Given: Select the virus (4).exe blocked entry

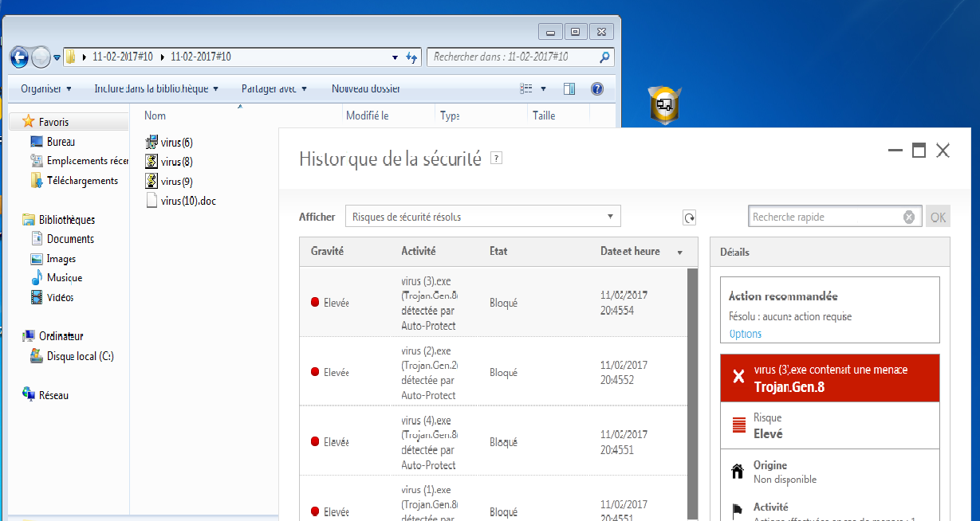Looking at the screenshot, I should coord(493,441).
